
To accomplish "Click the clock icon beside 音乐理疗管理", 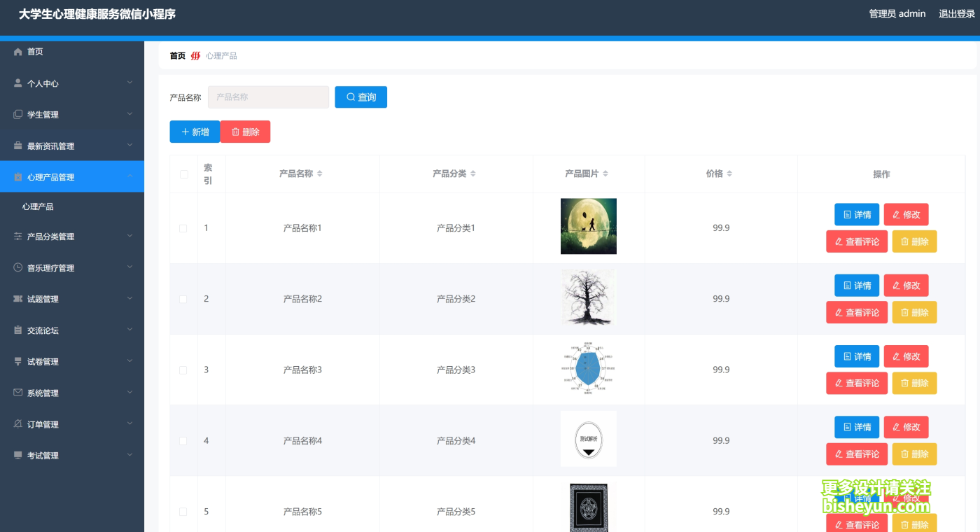I will point(18,268).
